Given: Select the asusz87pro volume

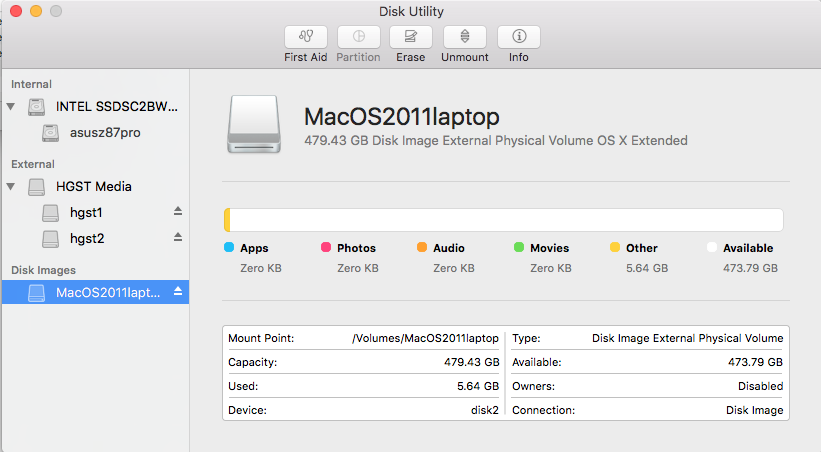Looking at the screenshot, I should point(95,133).
